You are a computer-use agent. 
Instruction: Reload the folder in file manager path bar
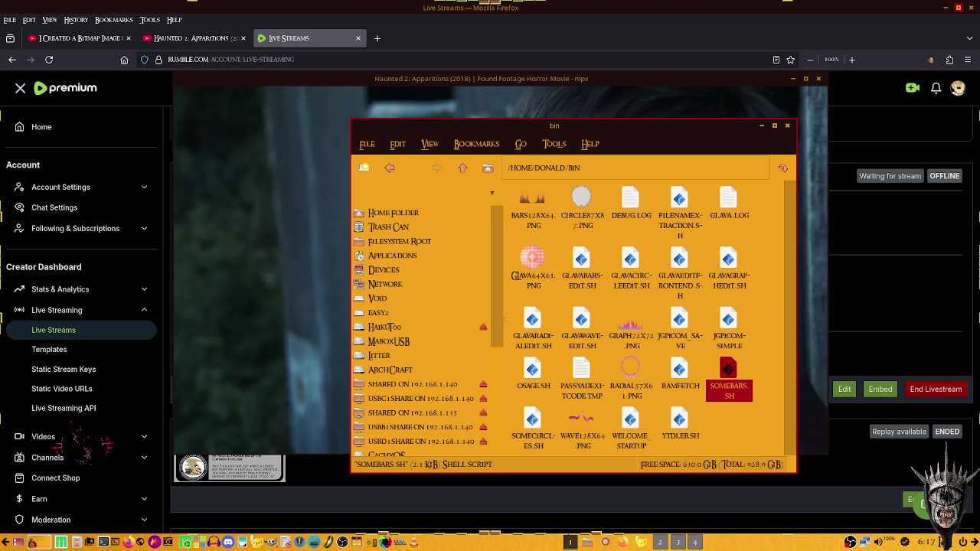pos(782,168)
